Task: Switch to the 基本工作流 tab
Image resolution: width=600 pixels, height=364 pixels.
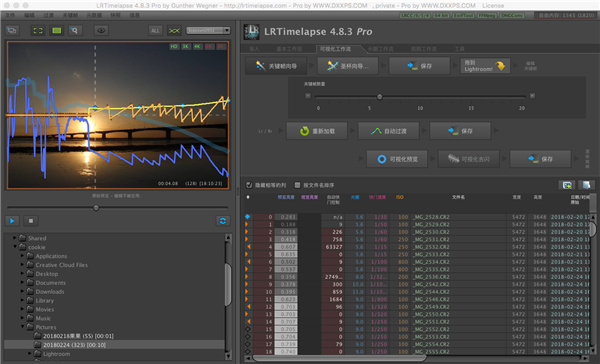Action: click(289, 49)
